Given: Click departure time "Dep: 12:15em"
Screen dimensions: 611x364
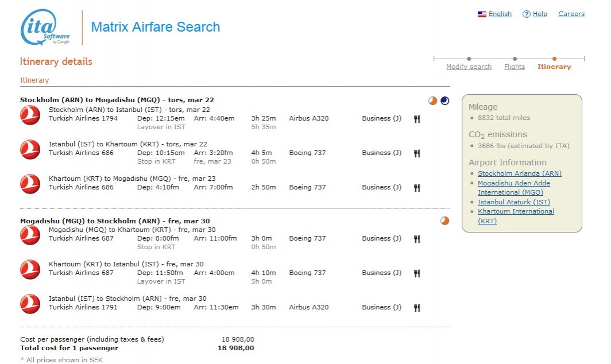Looking at the screenshot, I should pyautogui.click(x=161, y=118).
